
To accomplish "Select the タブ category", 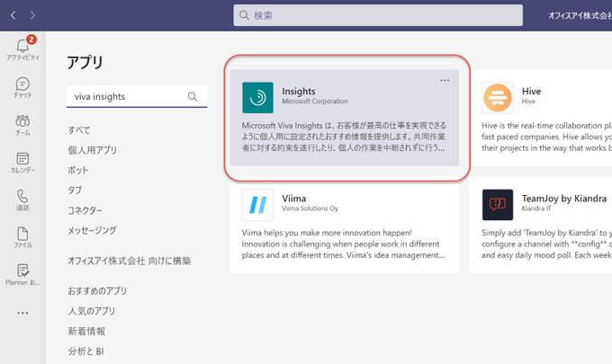I will point(75,191).
